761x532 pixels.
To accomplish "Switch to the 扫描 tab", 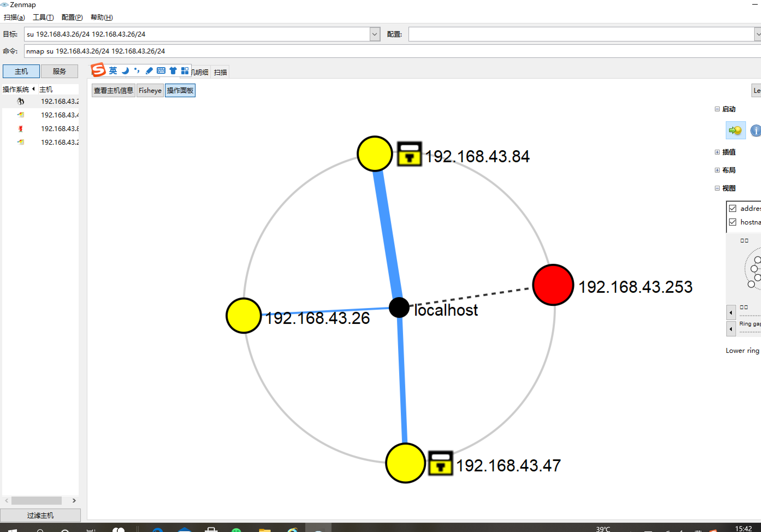I will 220,72.
